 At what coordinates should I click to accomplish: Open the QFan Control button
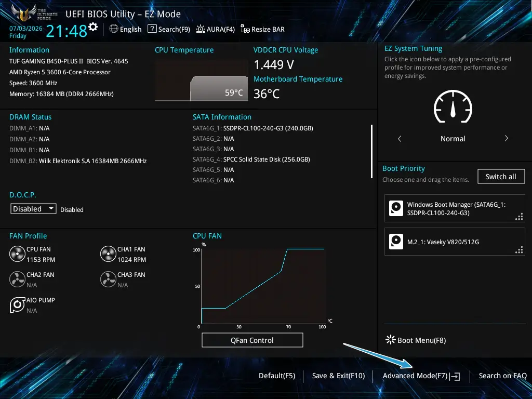252,340
